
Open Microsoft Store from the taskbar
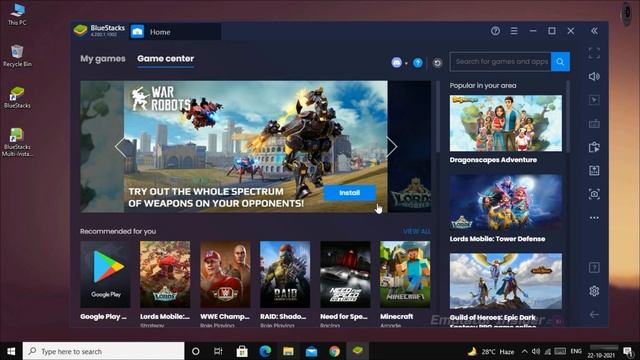point(242,351)
